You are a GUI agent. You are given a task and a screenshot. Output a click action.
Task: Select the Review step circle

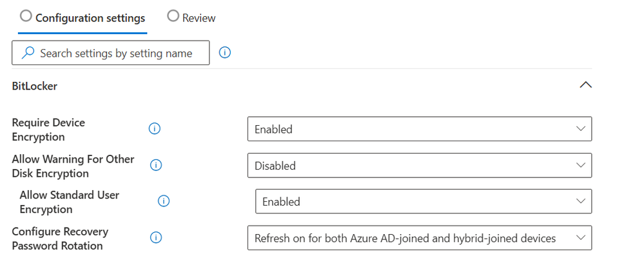173,16
